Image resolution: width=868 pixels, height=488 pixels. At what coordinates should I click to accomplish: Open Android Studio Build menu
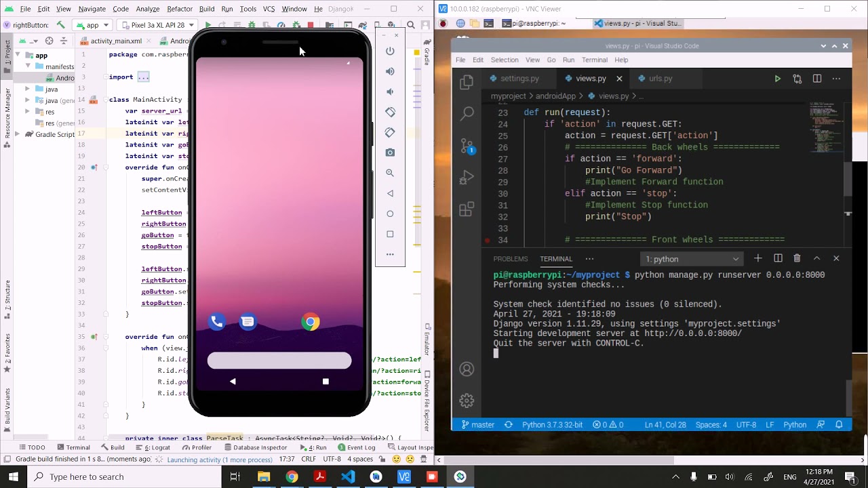207,9
